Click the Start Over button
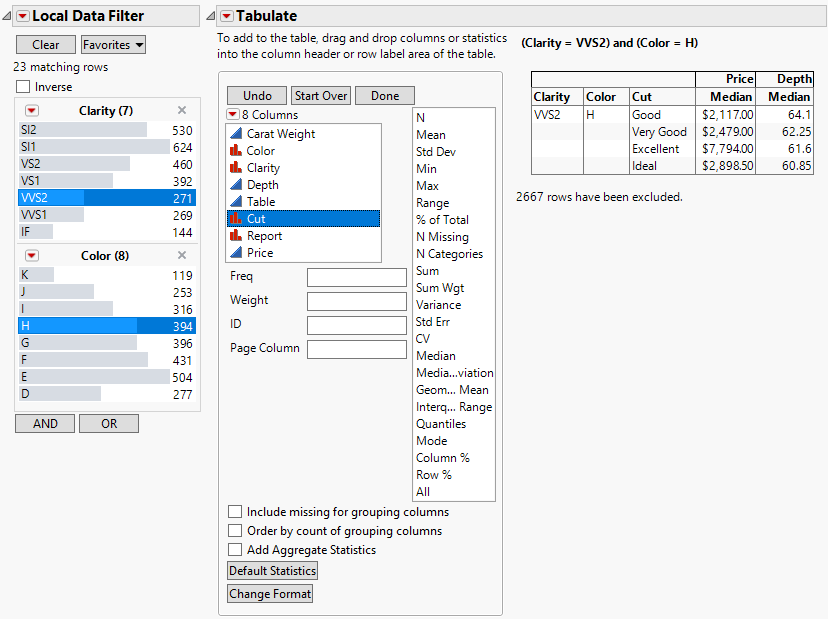 pos(321,96)
